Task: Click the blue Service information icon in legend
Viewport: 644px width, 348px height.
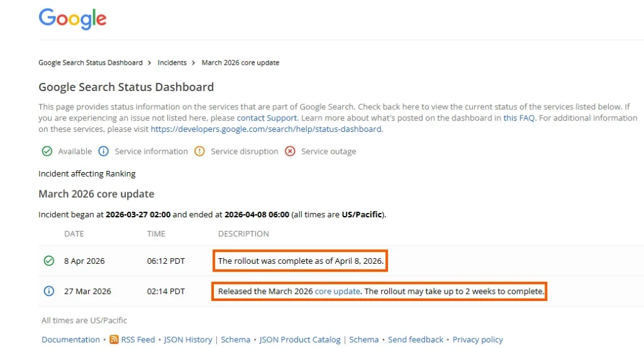Action: click(x=104, y=151)
